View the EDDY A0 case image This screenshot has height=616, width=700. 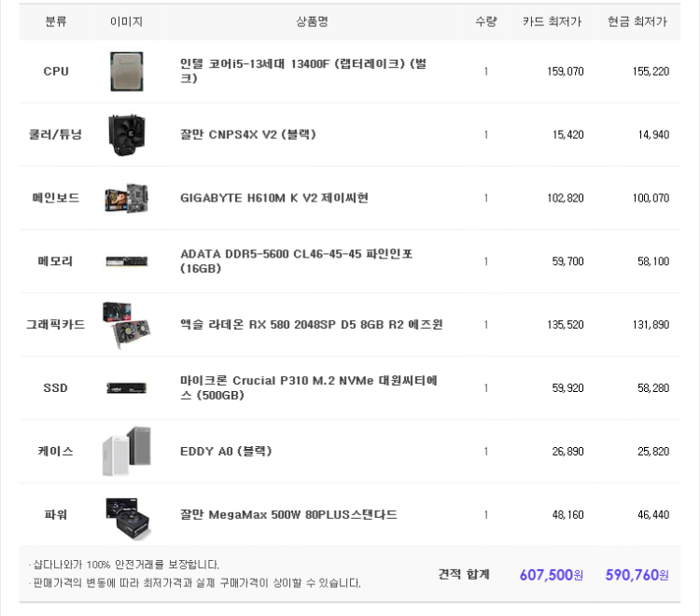[127, 452]
